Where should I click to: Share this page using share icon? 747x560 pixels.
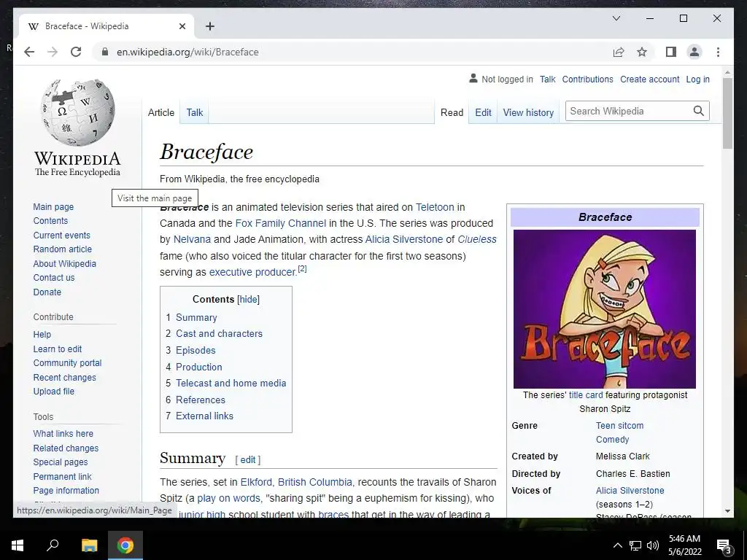point(619,52)
